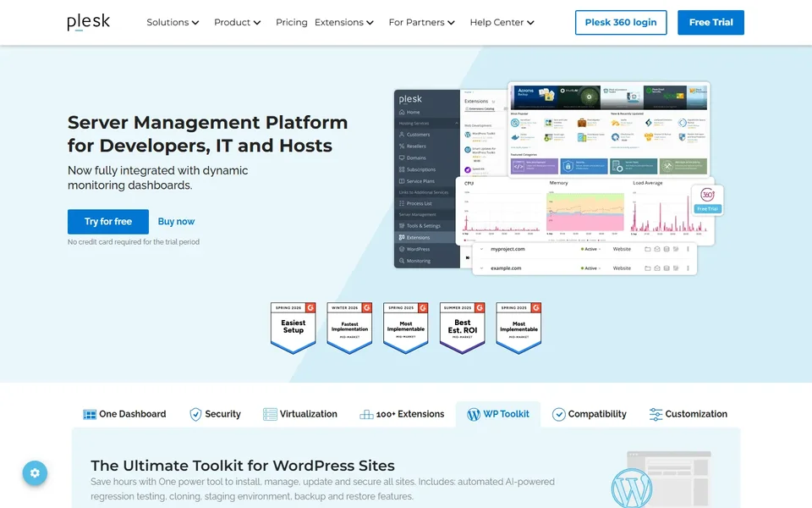812x508 pixels.
Task: Click the 'Now fully integrated' subheading text
Action: pyautogui.click(x=157, y=178)
